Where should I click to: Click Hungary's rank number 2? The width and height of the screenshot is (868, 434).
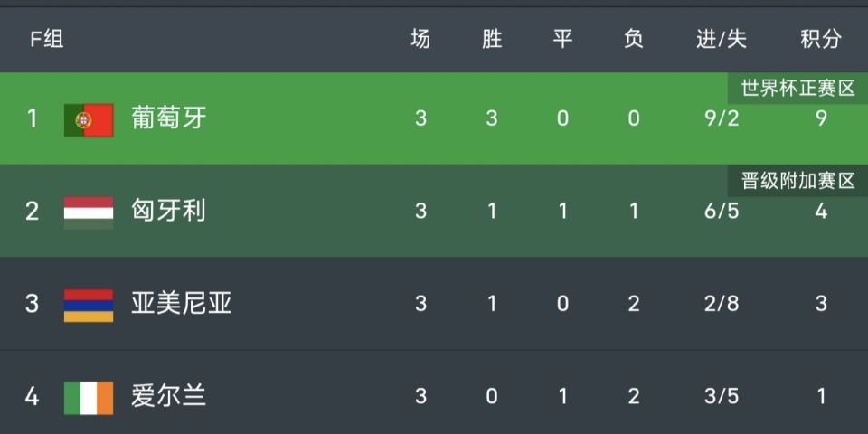[x=33, y=212]
